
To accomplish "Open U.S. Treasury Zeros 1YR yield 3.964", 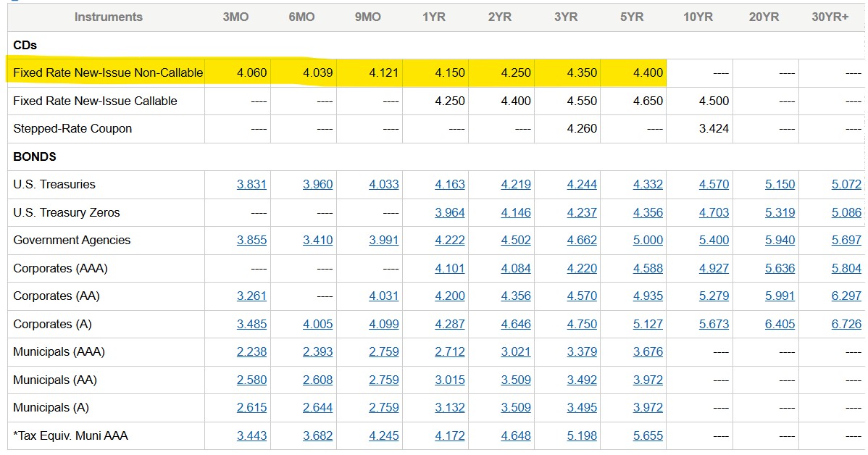I will (449, 212).
